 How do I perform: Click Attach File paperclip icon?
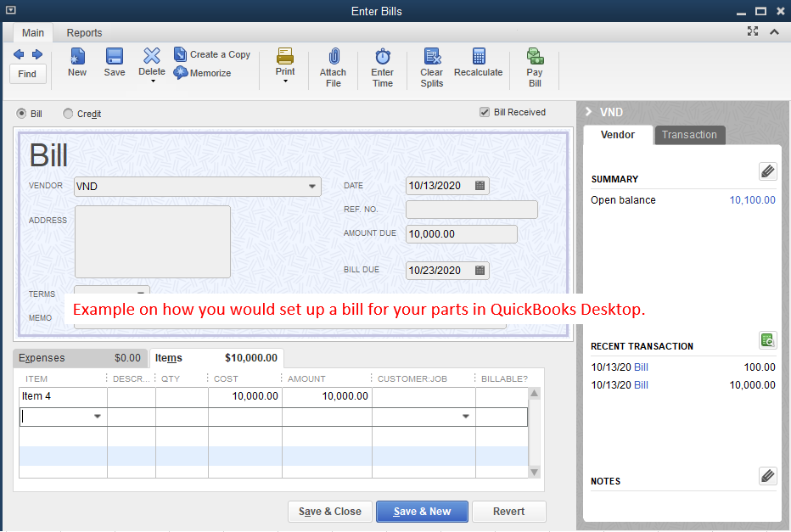[x=334, y=56]
